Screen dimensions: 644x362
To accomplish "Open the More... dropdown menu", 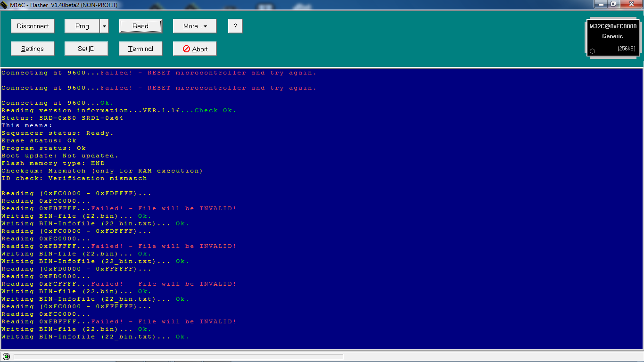I will (x=194, y=26).
